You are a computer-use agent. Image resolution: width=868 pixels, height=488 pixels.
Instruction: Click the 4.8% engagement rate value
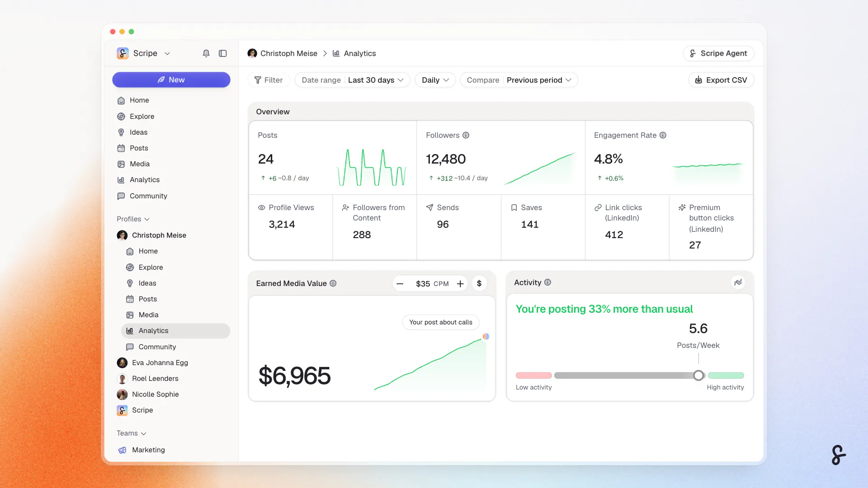point(609,159)
